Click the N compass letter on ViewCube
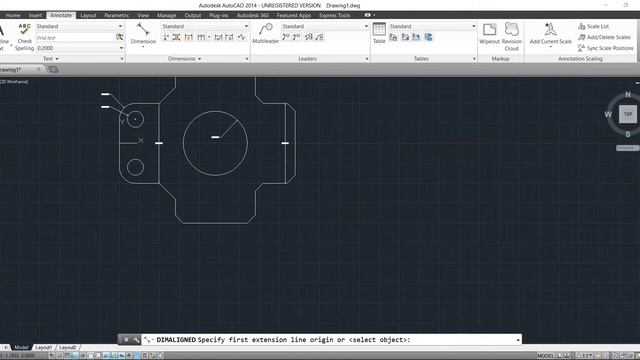The height and width of the screenshot is (360, 640). point(628,95)
